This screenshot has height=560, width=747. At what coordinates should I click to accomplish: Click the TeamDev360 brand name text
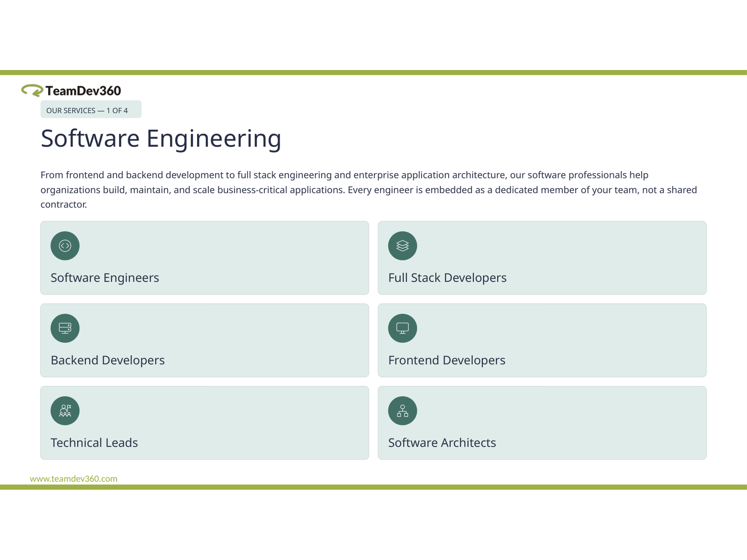click(x=83, y=91)
